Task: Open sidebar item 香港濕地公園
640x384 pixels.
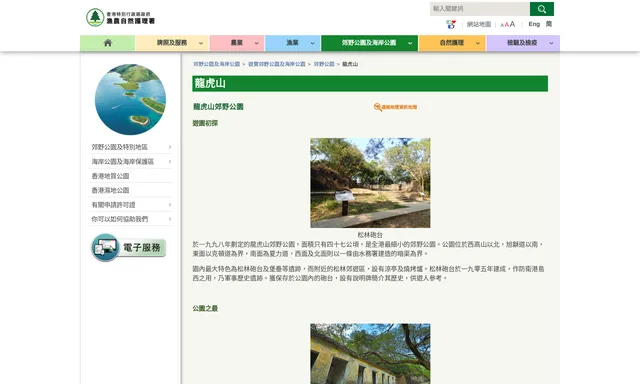Action: pyautogui.click(x=110, y=190)
